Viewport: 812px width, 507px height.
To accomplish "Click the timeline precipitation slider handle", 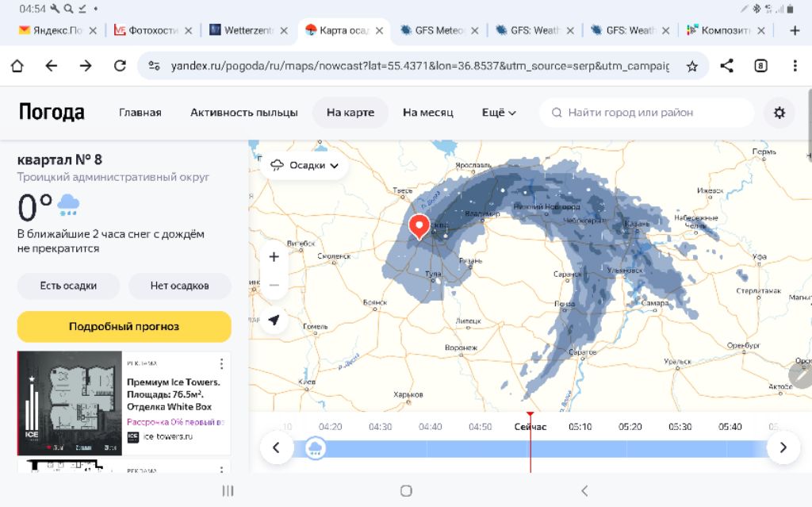I will tap(315, 448).
